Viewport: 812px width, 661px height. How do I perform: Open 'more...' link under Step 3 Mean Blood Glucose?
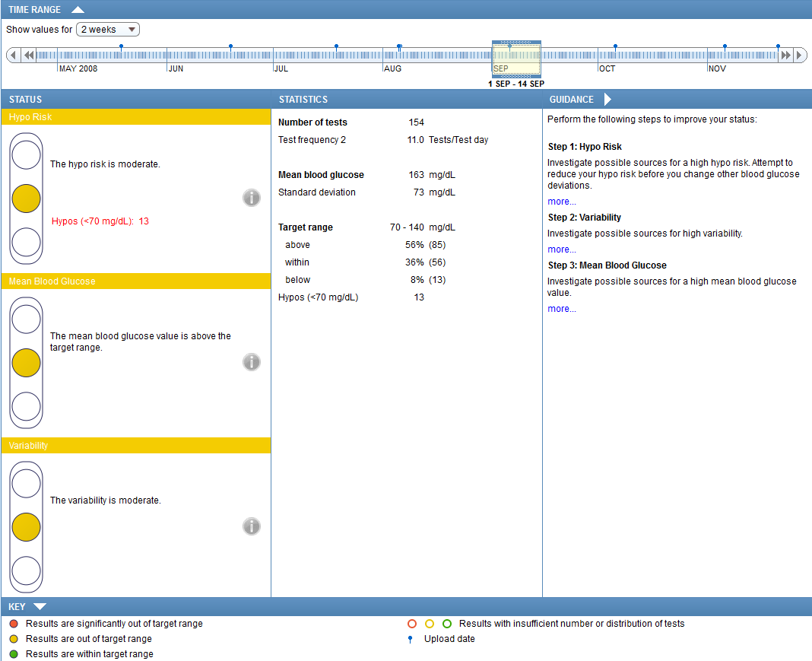562,309
